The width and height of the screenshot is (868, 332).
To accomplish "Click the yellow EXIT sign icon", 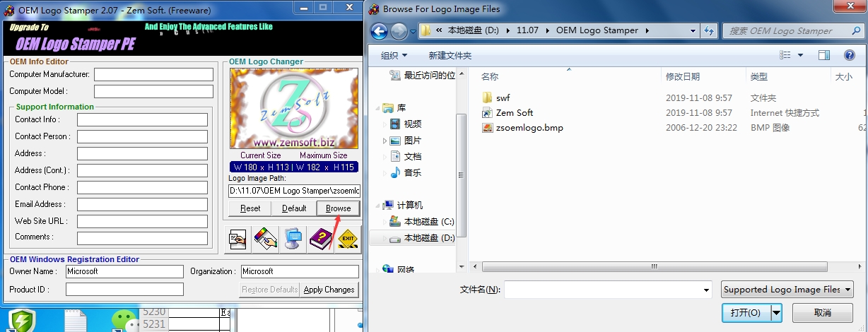I will pyautogui.click(x=348, y=239).
